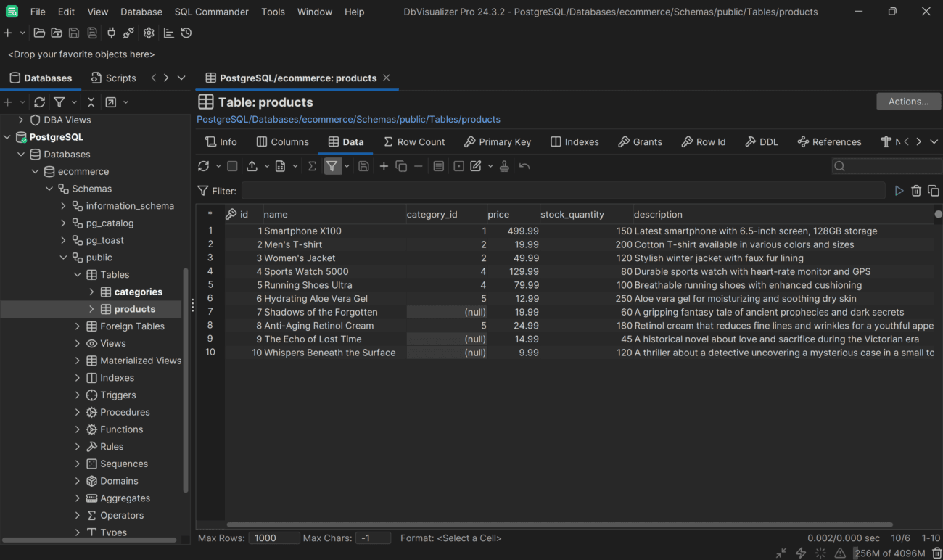943x560 pixels.
Task: Click the disconnect plug icon in main toolbar
Action: [128, 33]
